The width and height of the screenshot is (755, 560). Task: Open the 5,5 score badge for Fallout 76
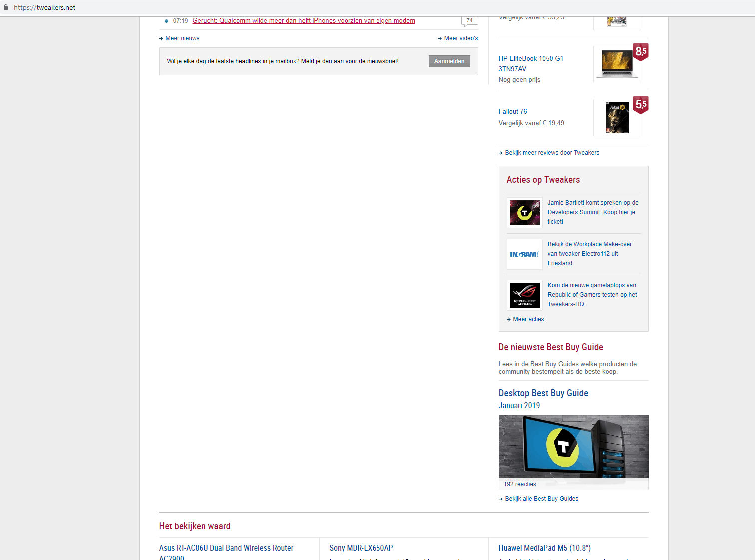coord(641,105)
